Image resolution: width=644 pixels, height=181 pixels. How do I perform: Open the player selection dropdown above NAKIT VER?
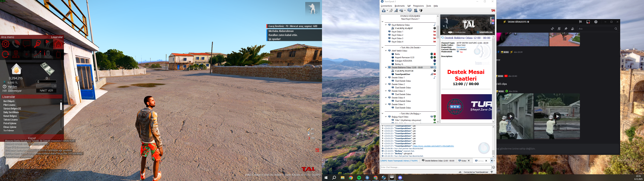[x=46, y=86]
